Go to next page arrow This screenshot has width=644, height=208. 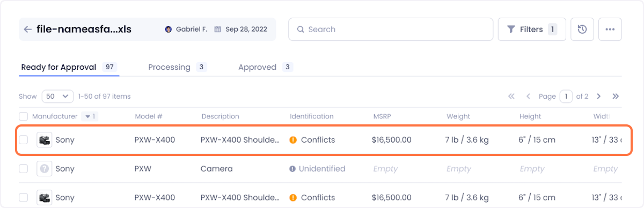click(598, 96)
